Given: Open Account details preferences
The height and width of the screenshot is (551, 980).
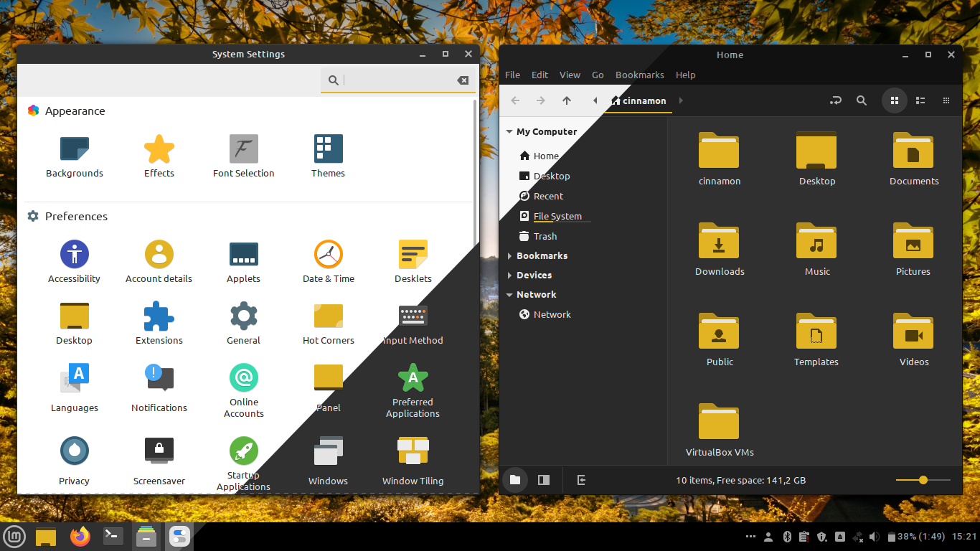Looking at the screenshot, I should pos(159,262).
